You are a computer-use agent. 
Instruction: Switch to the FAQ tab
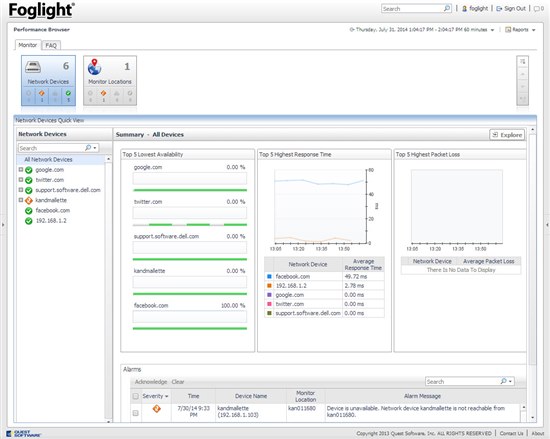click(x=51, y=45)
